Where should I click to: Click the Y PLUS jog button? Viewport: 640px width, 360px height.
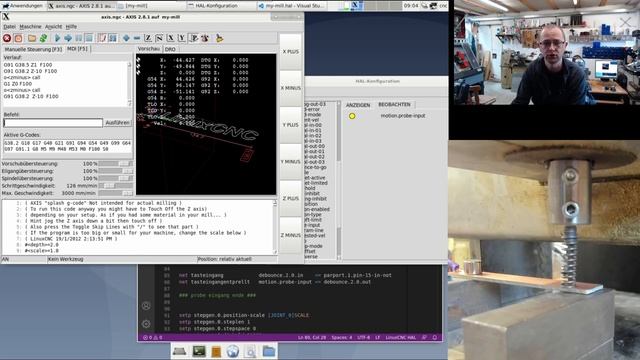(x=291, y=125)
